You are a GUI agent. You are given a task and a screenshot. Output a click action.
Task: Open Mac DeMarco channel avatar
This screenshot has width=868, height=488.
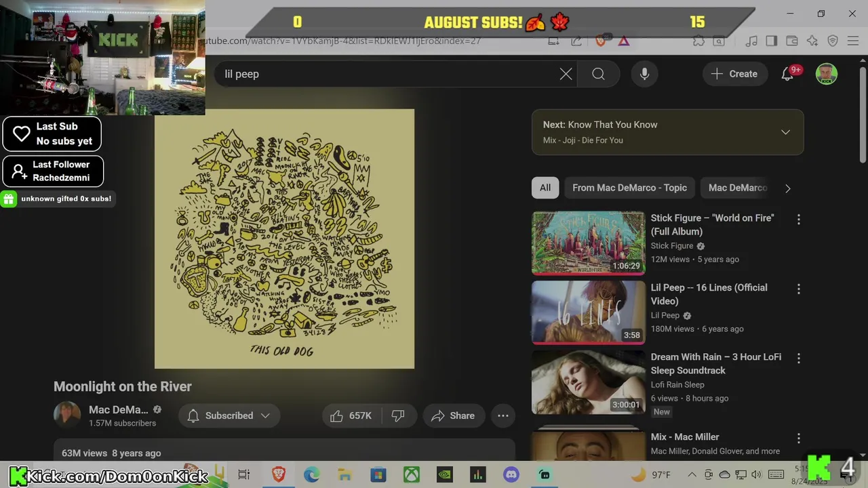click(x=67, y=415)
